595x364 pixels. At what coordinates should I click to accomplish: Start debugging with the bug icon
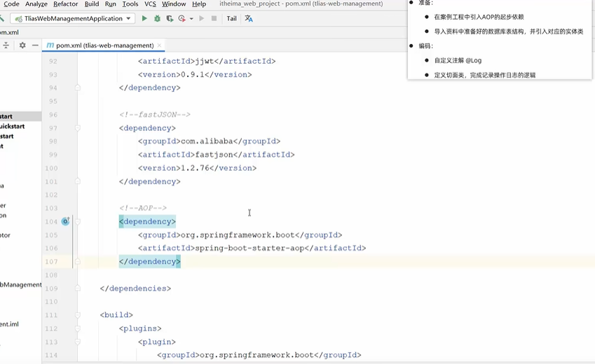click(x=157, y=18)
